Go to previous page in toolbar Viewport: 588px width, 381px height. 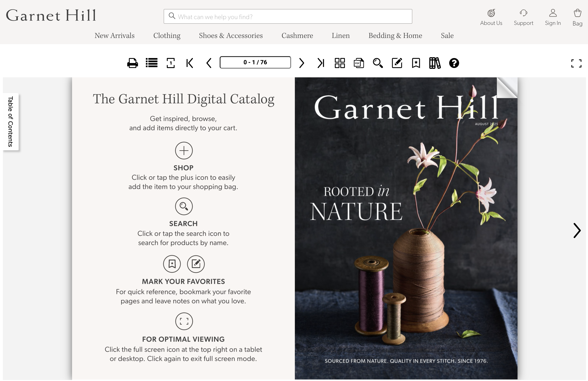click(209, 63)
